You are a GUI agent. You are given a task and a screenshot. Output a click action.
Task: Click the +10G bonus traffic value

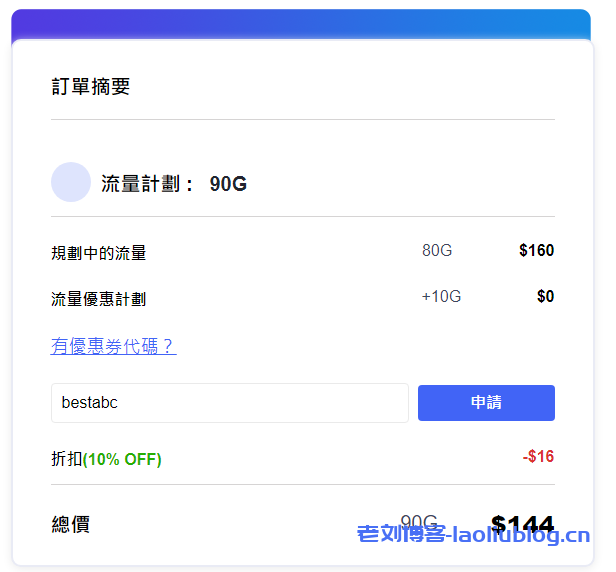441,296
